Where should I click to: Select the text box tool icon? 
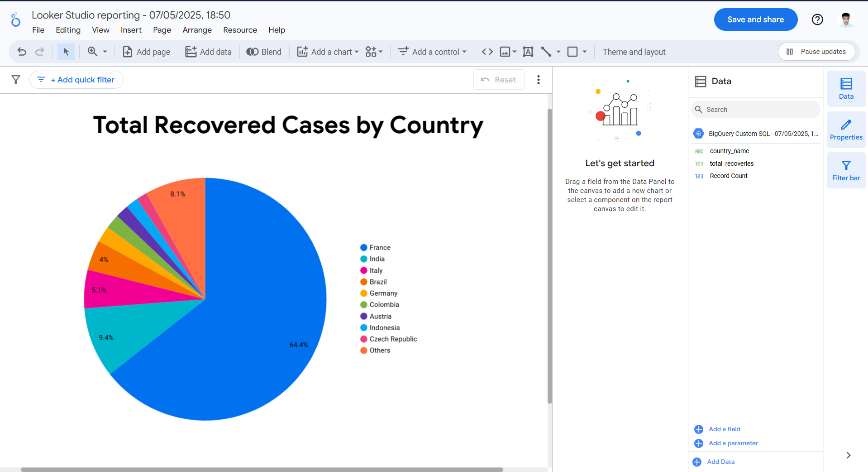click(528, 52)
